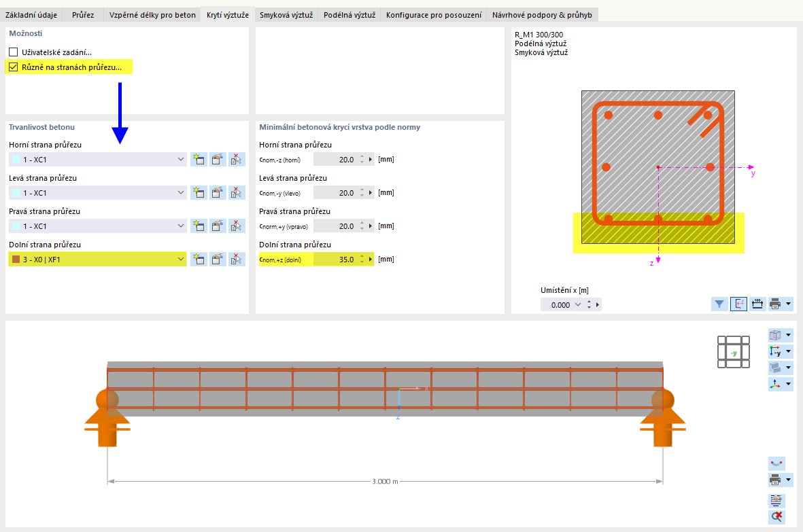Click the navigation cube in the 3D view

(x=734, y=352)
